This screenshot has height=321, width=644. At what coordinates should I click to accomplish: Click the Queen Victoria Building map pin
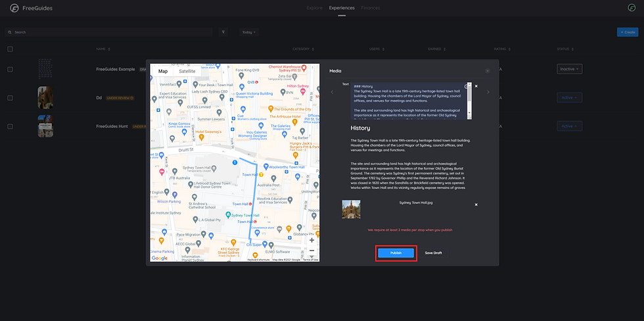point(242,87)
